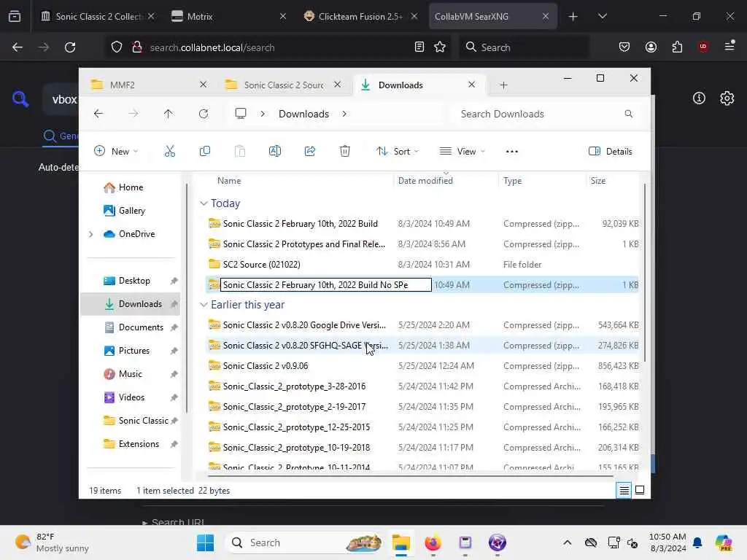Click the This PC monitor icon in address bar
The image size is (747, 560).
[x=241, y=114]
